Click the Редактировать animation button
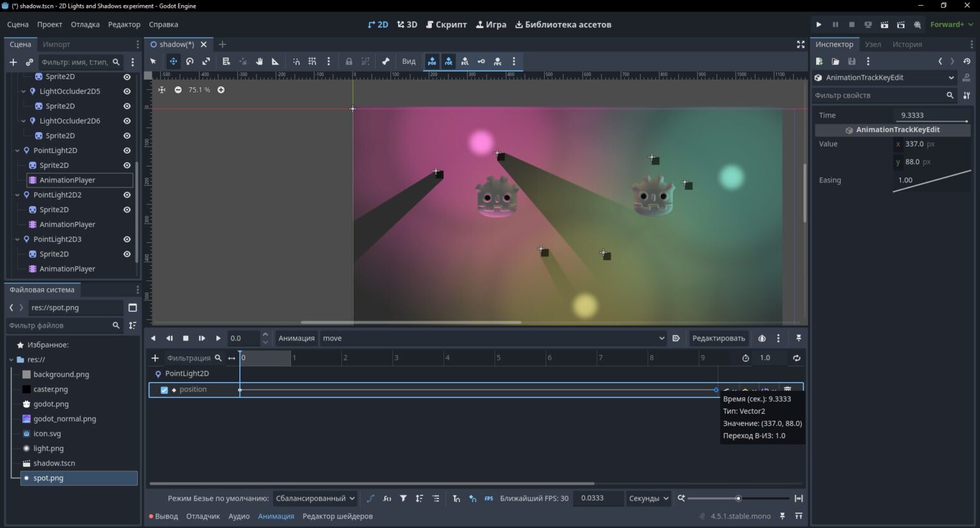 point(718,338)
